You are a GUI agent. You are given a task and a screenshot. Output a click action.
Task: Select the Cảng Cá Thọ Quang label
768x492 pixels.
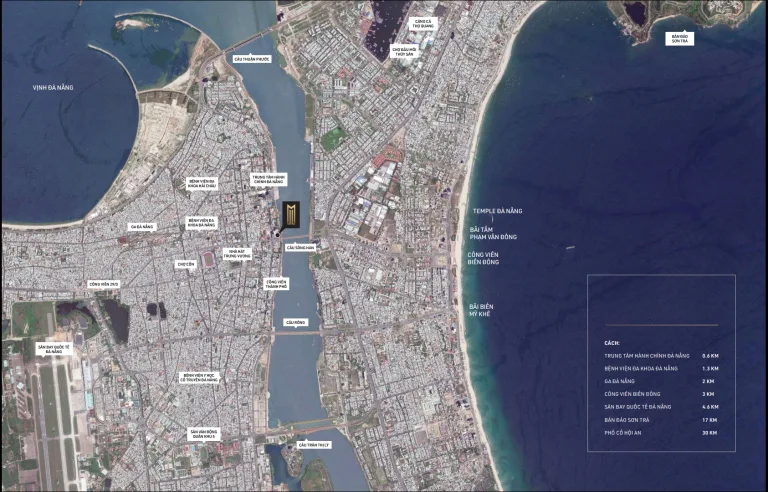pos(423,22)
